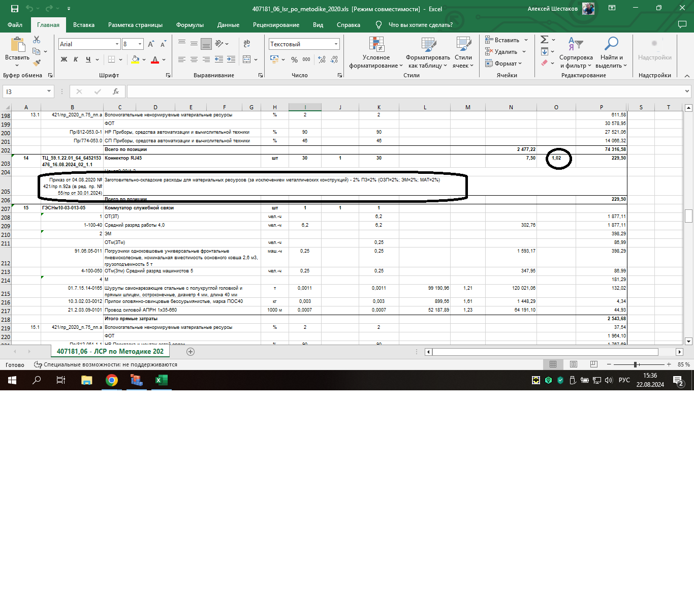The width and height of the screenshot is (694, 616).
Task: Toggle underline formatting Ч
Action: point(88,59)
